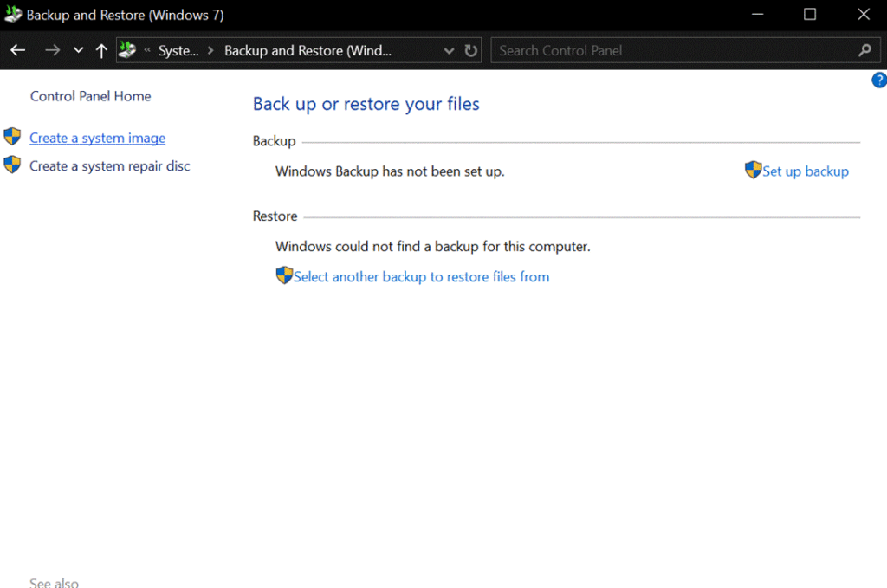The image size is (887, 588).
Task: Click Backup and Restore breadcrumb segment
Action: 308,51
